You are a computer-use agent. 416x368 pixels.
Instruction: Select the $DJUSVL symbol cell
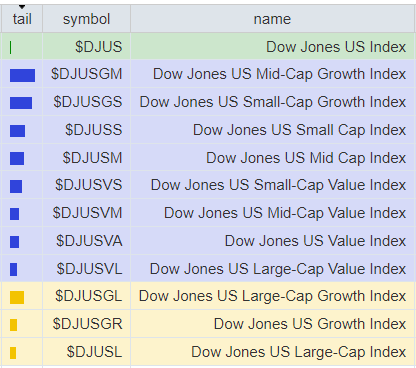click(x=86, y=269)
